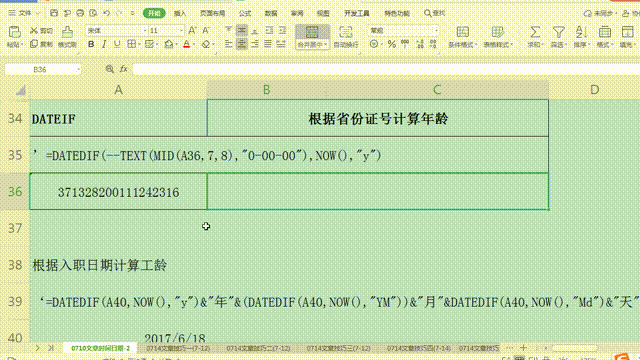Switch to the Formulas (公式) tab
This screenshot has width=640, height=360.
click(245, 13)
